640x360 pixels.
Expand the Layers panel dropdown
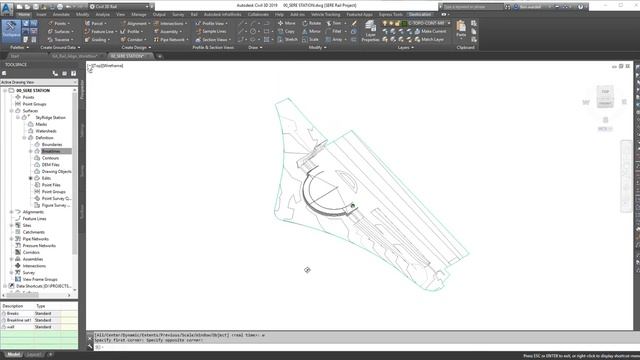[405, 48]
